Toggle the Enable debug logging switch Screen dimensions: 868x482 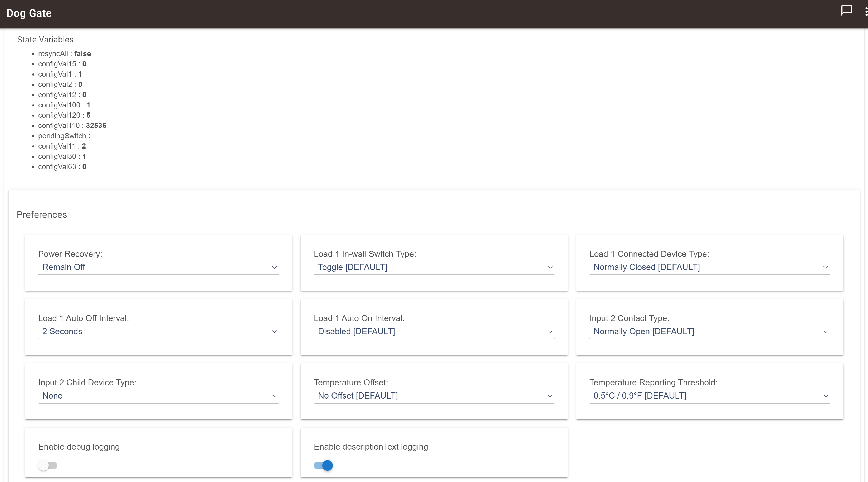coord(47,465)
